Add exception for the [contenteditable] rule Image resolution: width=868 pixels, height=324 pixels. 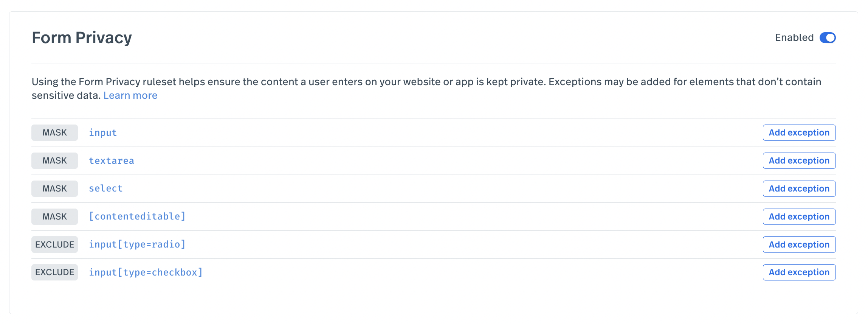coord(799,217)
